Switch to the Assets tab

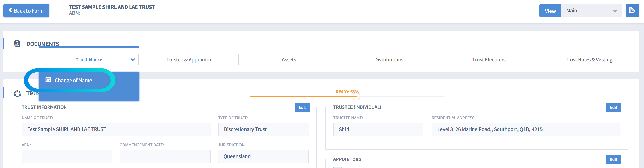(x=289, y=59)
